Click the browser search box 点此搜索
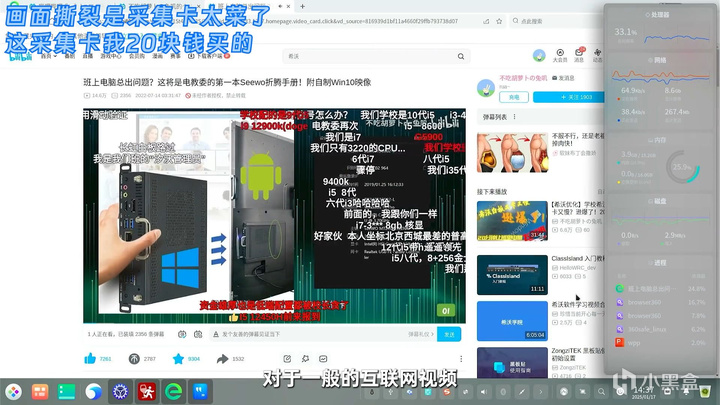Viewport: 720px width, 405px height. pyautogui.click(x=556, y=21)
